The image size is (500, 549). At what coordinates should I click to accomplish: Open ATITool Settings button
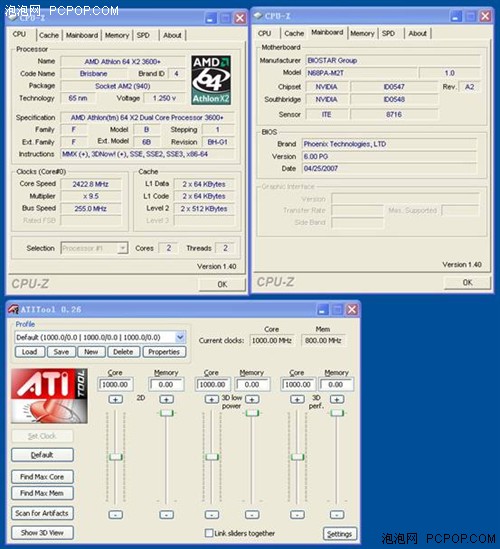(x=339, y=534)
